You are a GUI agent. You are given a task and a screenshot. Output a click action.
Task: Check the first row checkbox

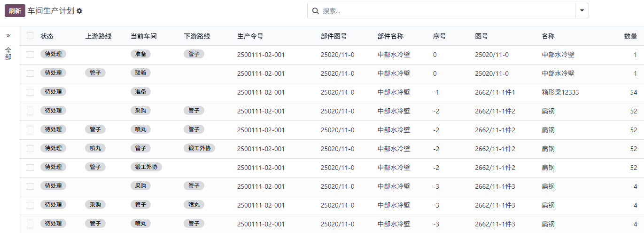30,55
